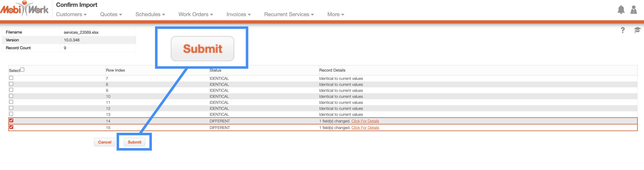Open the graduation cap training icon
Screen dimensions: 644x170
637,30
